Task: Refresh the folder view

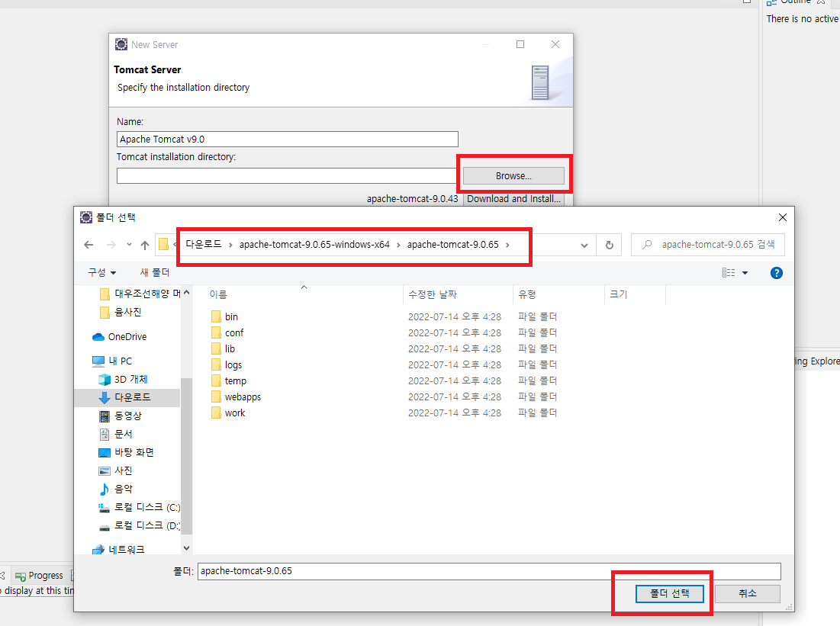Action: tap(609, 246)
